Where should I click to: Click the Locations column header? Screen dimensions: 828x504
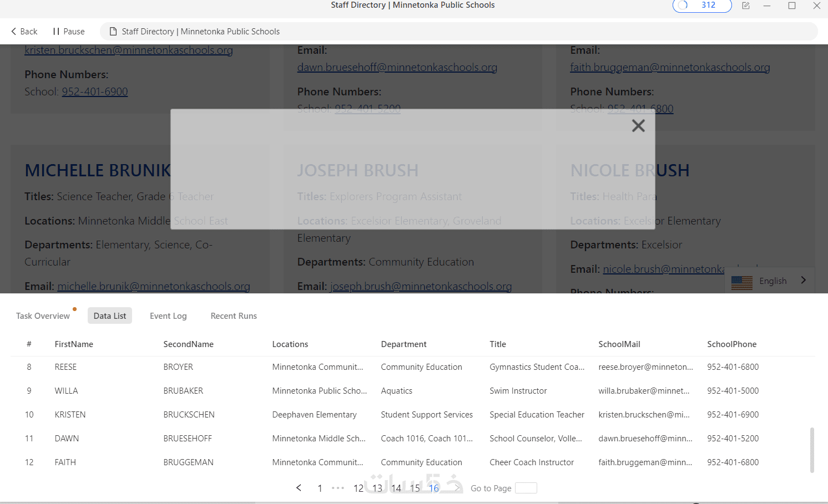click(290, 344)
